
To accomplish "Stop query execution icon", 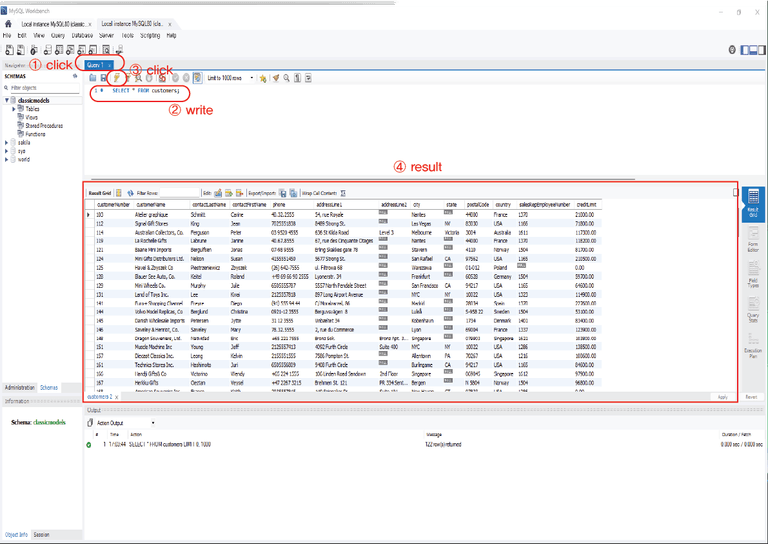I will (149, 78).
